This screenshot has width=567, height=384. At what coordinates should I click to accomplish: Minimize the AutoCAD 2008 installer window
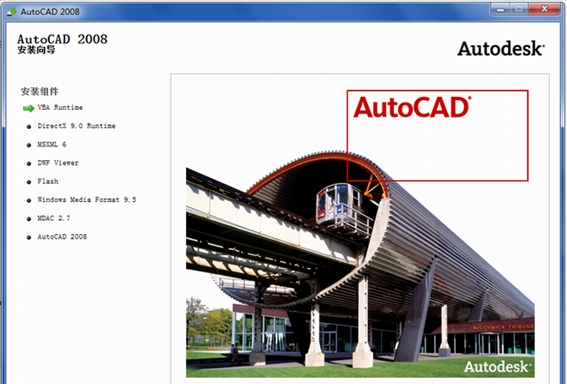(500, 10)
